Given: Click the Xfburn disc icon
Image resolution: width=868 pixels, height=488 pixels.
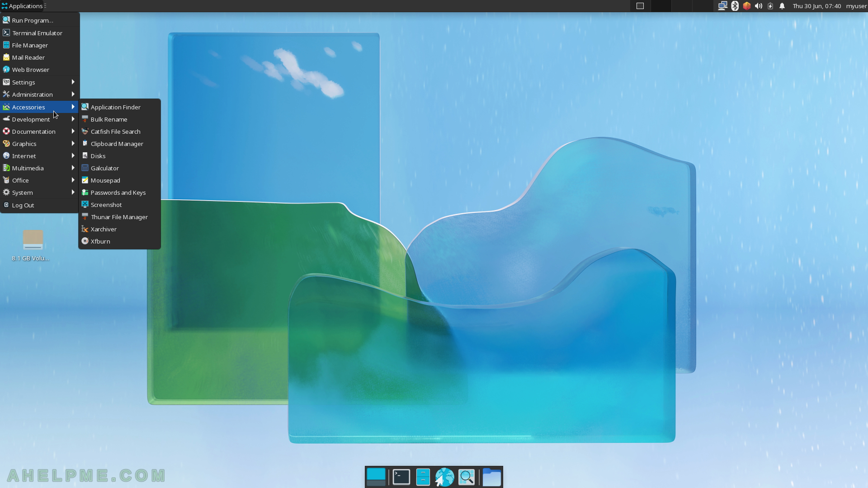Looking at the screenshot, I should pyautogui.click(x=85, y=241).
